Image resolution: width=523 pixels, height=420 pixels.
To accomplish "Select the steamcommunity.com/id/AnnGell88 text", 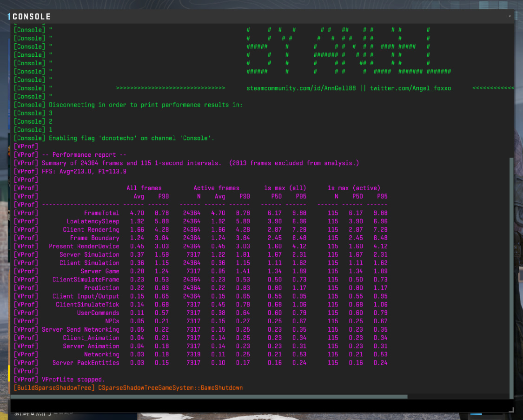I will [x=301, y=88].
